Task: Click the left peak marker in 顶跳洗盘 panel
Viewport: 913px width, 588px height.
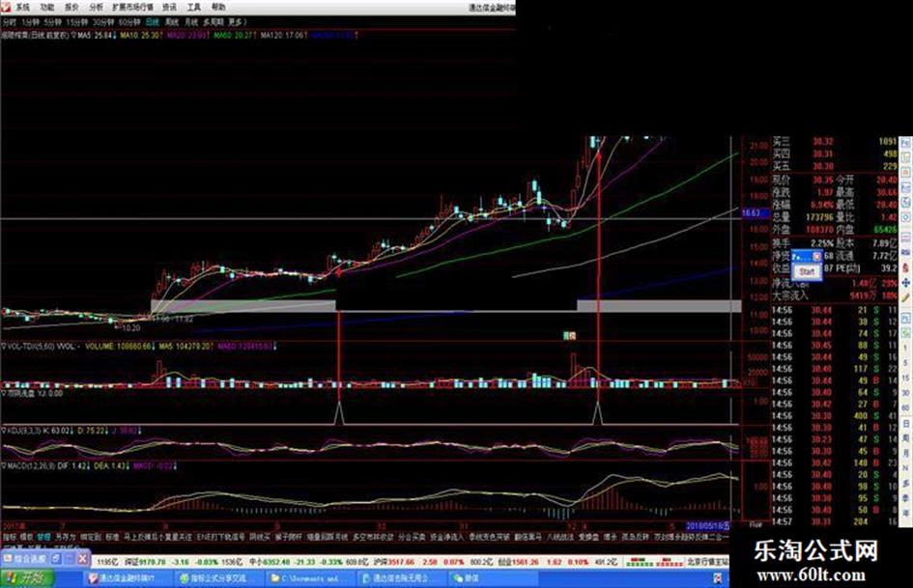Action: point(339,413)
